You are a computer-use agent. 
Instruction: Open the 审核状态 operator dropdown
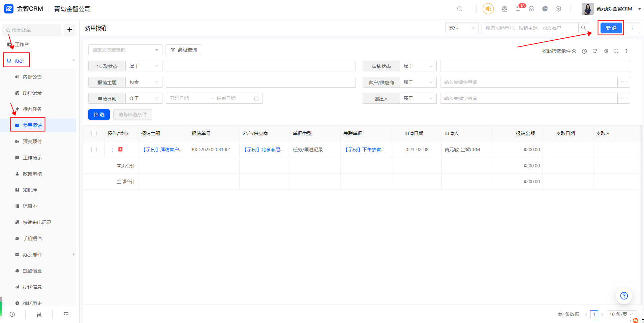pyautogui.click(x=418, y=66)
